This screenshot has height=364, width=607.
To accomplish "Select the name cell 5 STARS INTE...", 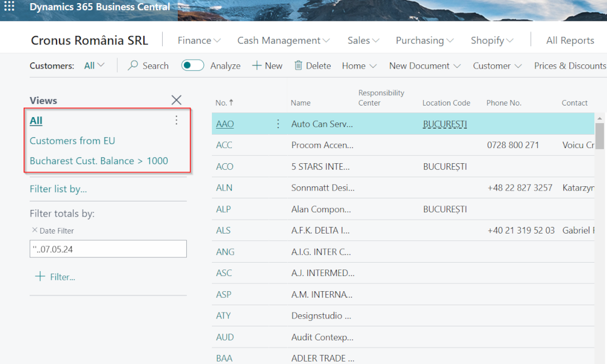I will click(320, 166).
